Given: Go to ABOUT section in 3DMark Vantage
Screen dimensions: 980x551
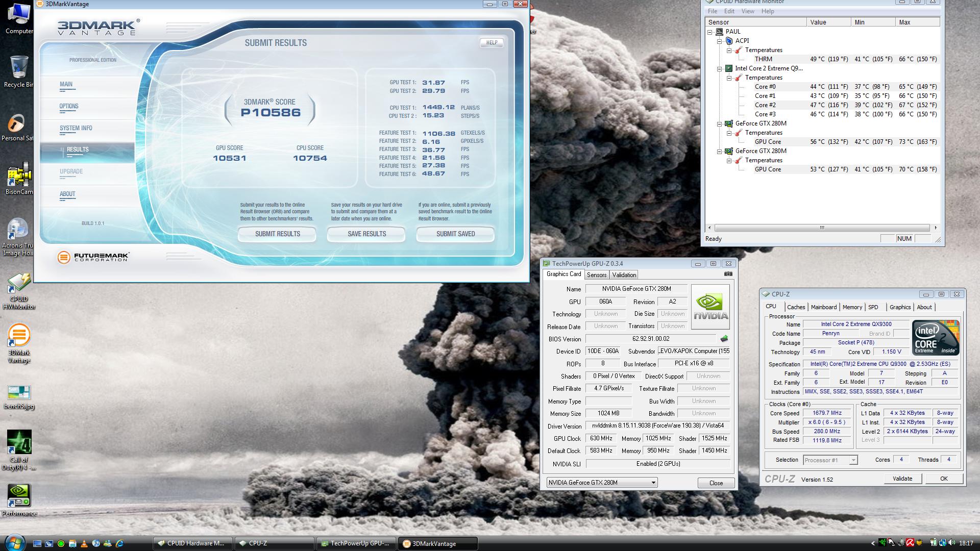Looking at the screenshot, I should click(x=87, y=195).
